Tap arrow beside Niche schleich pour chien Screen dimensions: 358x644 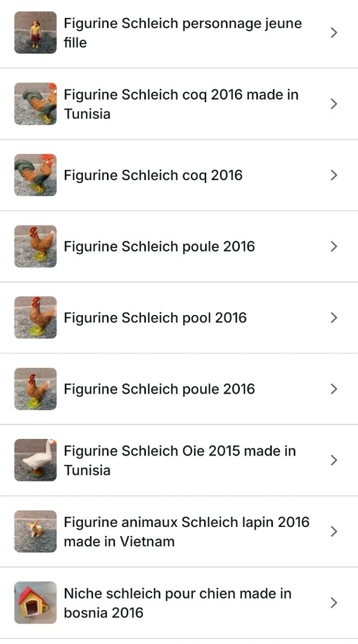point(334,603)
